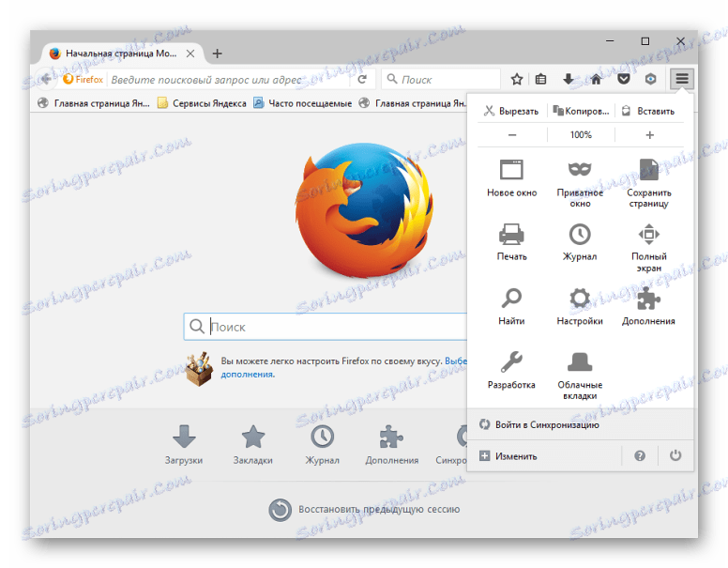
Task: Click the power exit icon in menu
Action: click(675, 456)
